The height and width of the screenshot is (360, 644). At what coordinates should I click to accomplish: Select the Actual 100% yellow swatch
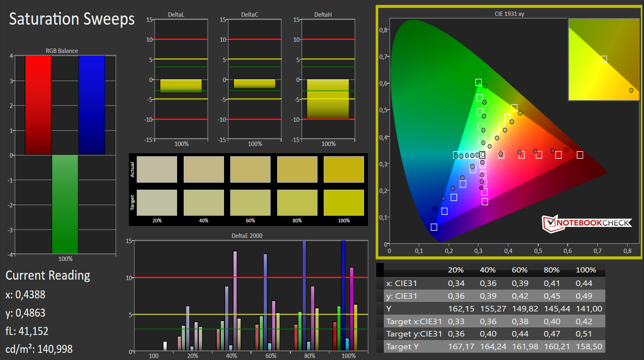click(x=344, y=169)
